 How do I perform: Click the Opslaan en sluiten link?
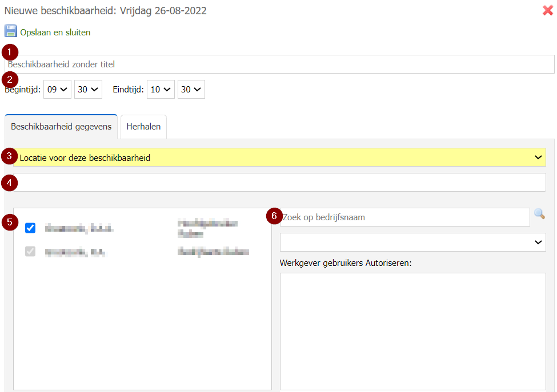pos(55,33)
